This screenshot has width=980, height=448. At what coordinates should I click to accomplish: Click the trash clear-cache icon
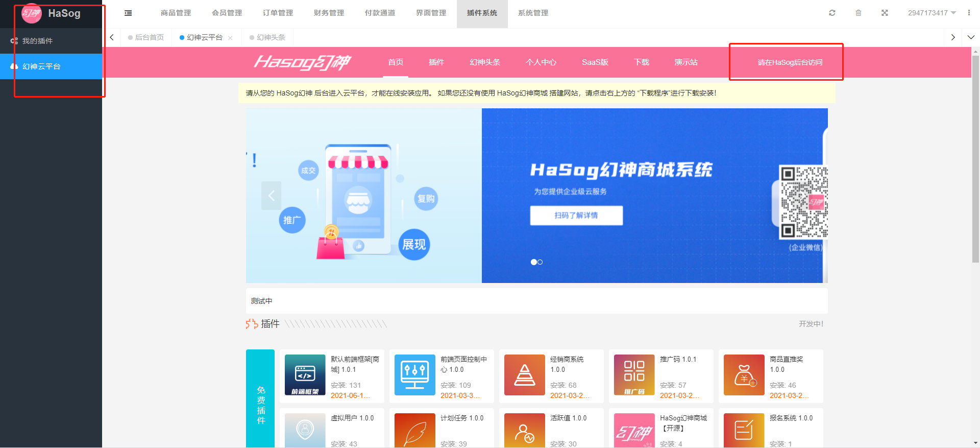click(x=859, y=13)
